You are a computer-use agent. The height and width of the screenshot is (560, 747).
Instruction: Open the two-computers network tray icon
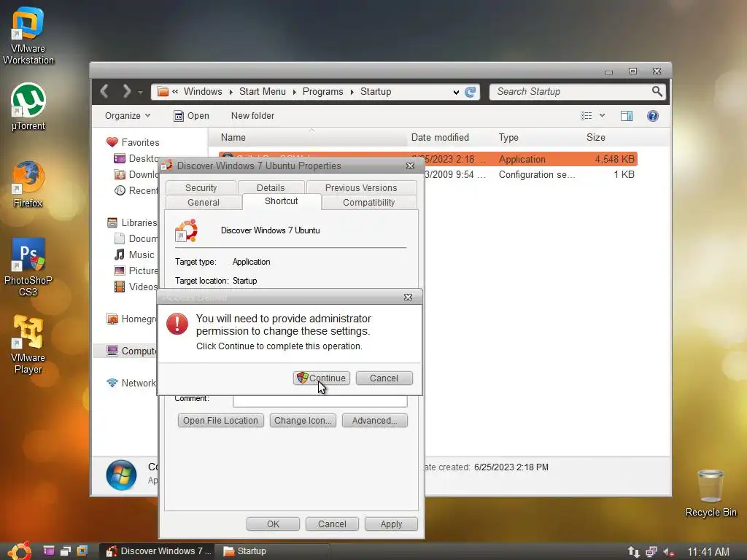tap(651, 552)
